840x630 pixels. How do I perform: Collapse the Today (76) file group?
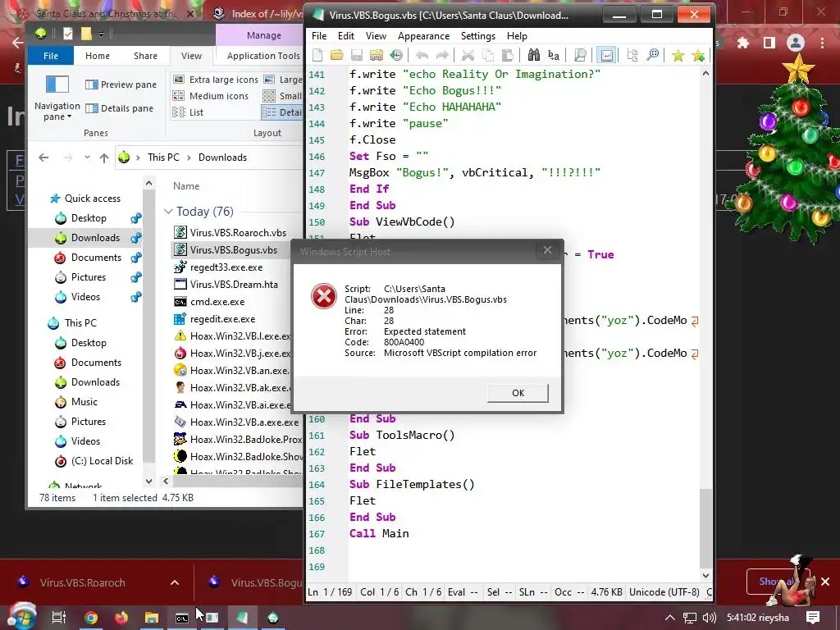point(168,212)
